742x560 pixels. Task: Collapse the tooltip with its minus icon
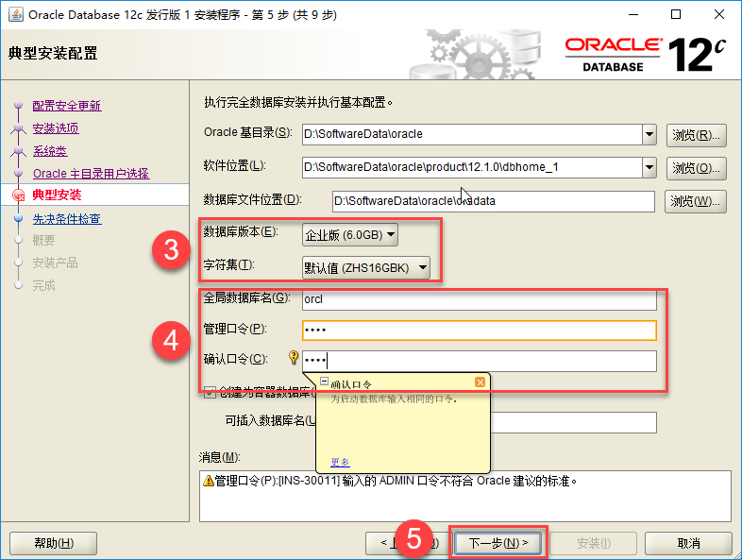(324, 381)
